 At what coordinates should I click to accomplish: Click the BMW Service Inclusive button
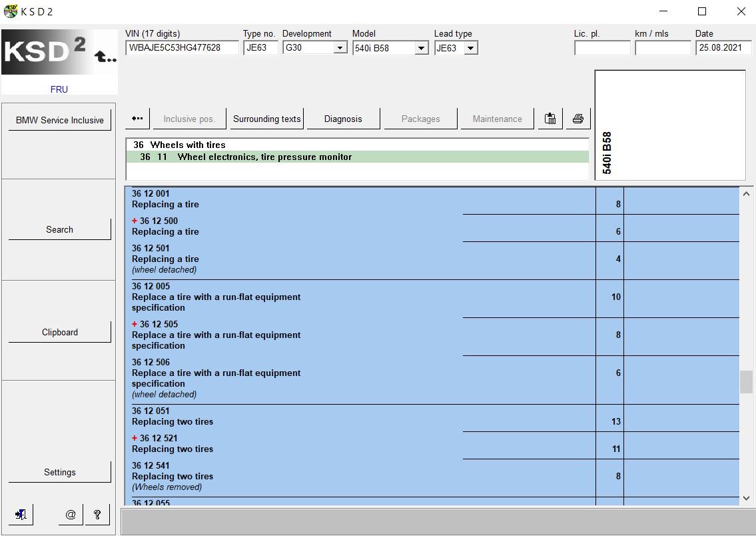coord(60,120)
